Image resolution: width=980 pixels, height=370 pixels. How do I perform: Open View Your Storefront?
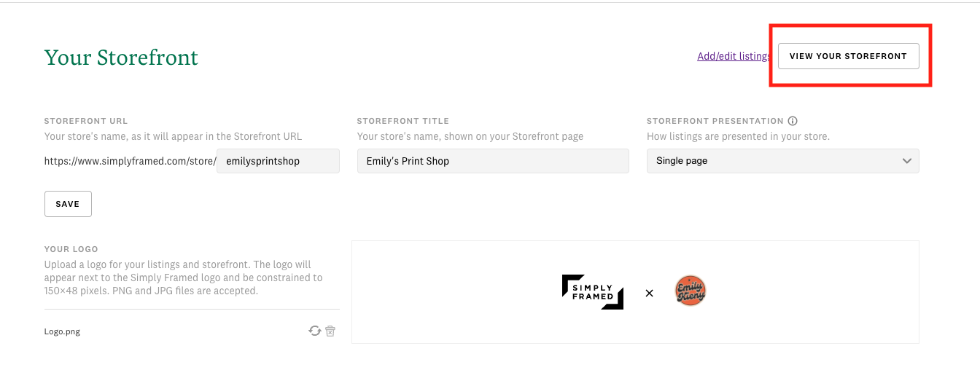pos(848,56)
